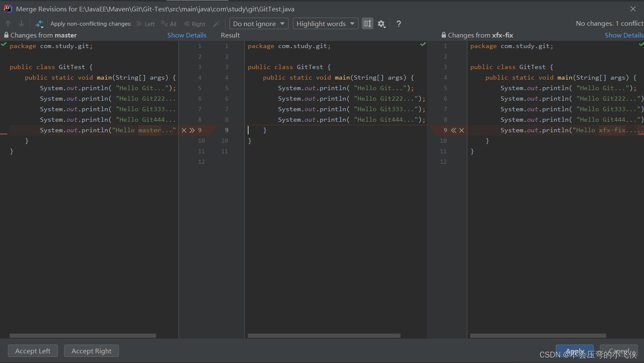Click the green checkmark in master pane
644x363 pixels.
[x=4, y=44]
